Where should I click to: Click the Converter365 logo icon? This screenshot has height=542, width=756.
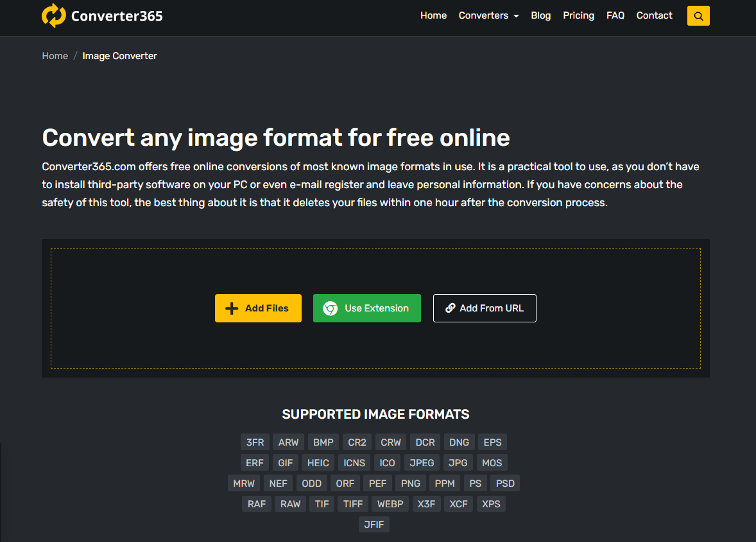(54, 15)
